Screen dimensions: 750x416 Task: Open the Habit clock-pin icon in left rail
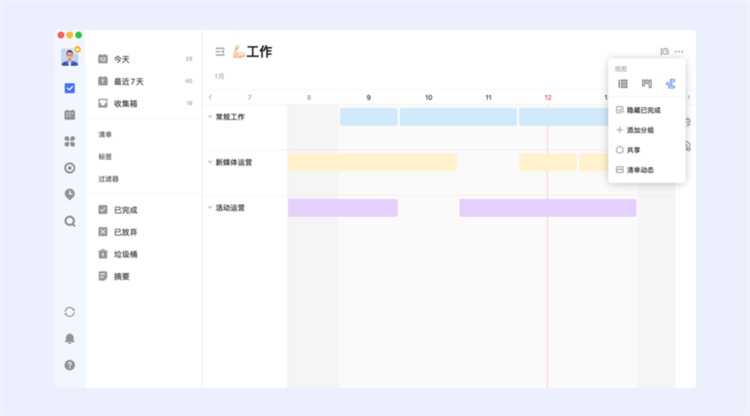(70, 194)
